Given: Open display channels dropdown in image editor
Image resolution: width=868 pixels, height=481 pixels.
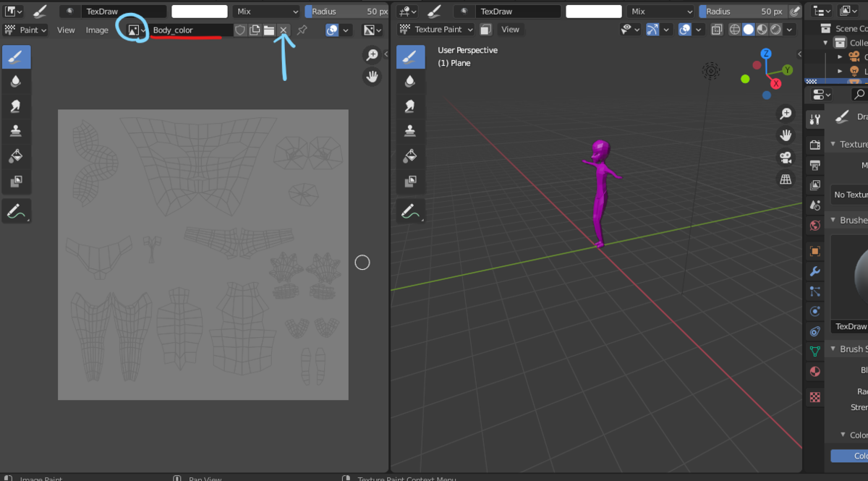Looking at the screenshot, I should (373, 30).
